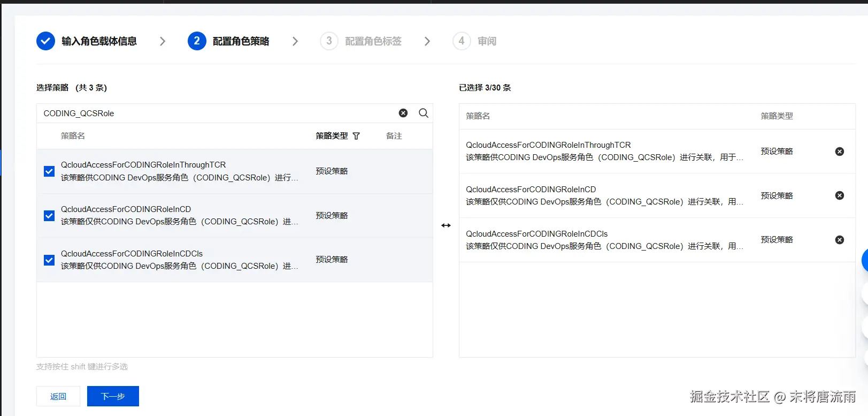Click the 下一步 button
The height and width of the screenshot is (416, 868).
113,396
